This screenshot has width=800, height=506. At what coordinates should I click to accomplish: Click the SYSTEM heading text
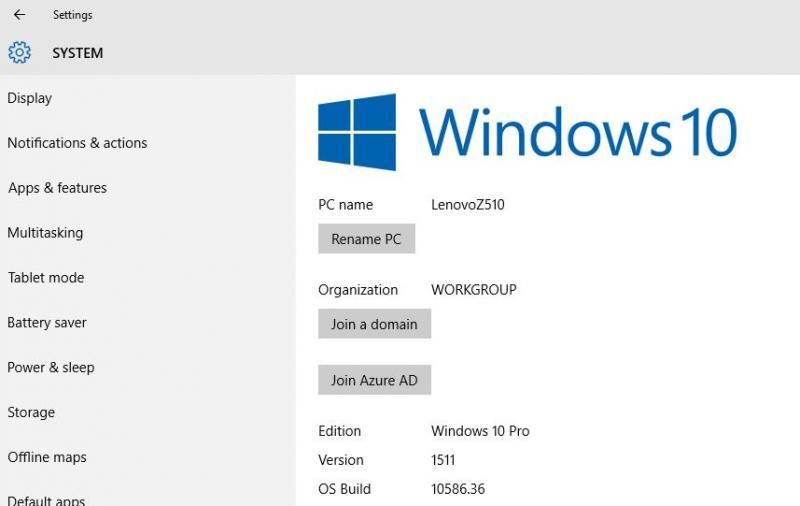point(78,53)
